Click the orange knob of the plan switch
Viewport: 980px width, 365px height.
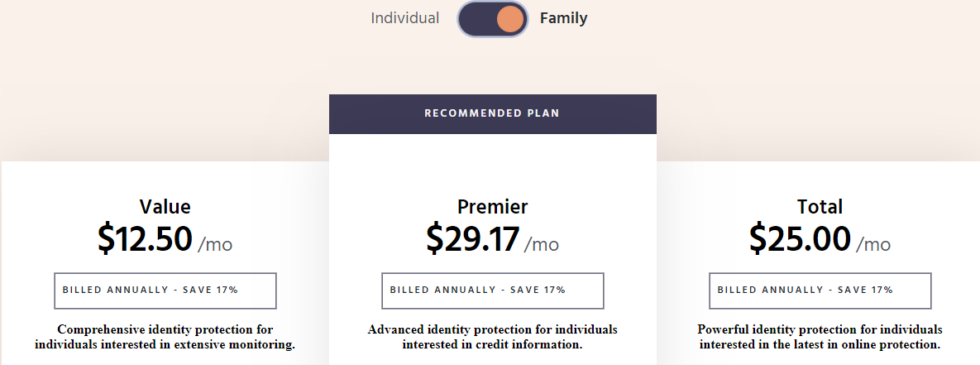pyautogui.click(x=510, y=19)
